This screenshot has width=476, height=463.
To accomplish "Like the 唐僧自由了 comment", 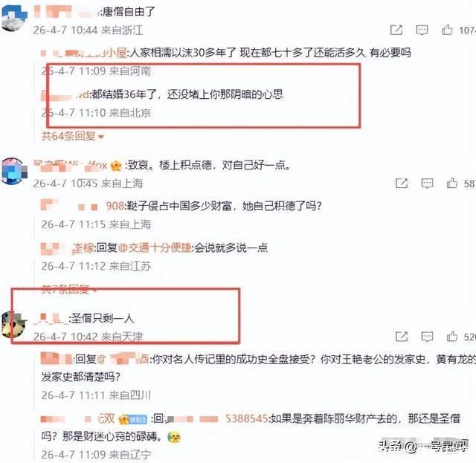I will (447, 30).
